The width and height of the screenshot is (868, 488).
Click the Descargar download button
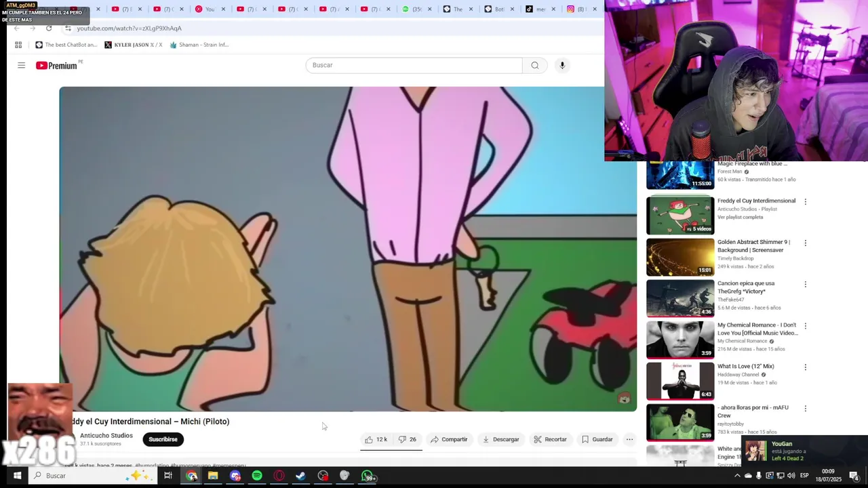(500, 439)
